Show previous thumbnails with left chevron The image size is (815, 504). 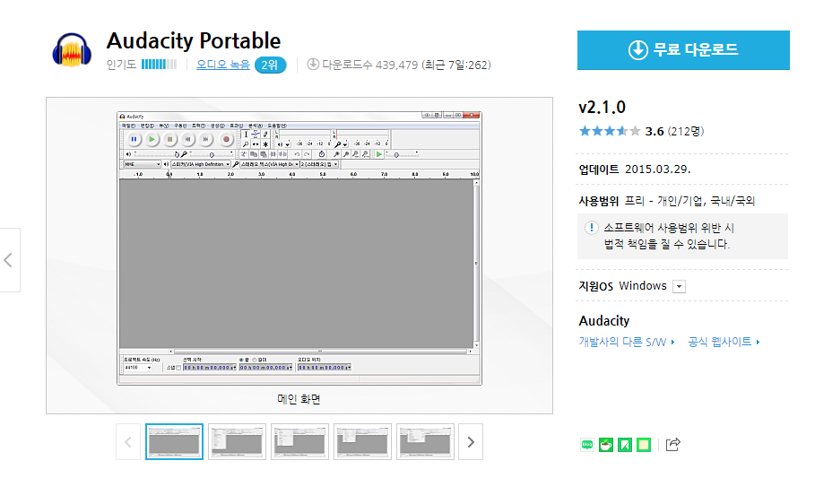click(128, 442)
